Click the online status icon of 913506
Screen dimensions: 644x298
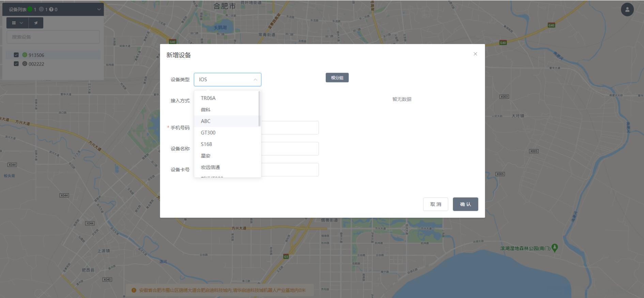click(x=25, y=55)
